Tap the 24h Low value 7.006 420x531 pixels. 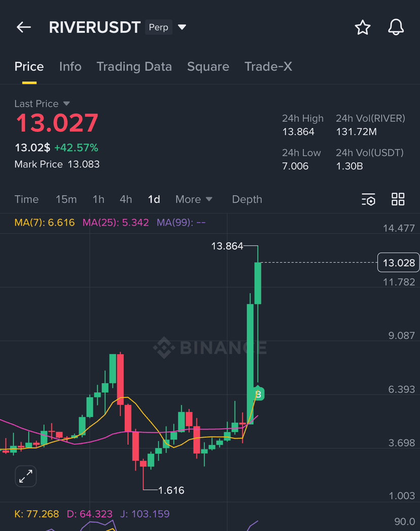pos(295,167)
